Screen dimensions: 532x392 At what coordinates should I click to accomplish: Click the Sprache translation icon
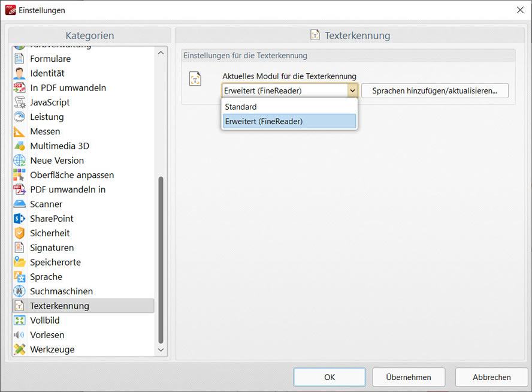(19, 276)
